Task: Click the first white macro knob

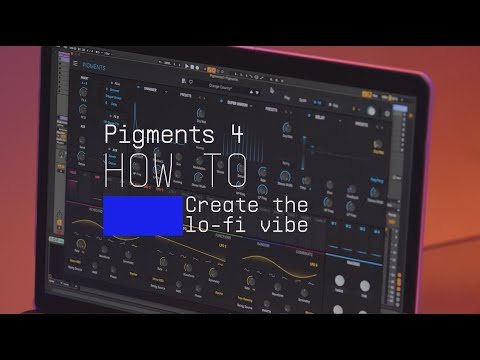Action: (x=339, y=281)
